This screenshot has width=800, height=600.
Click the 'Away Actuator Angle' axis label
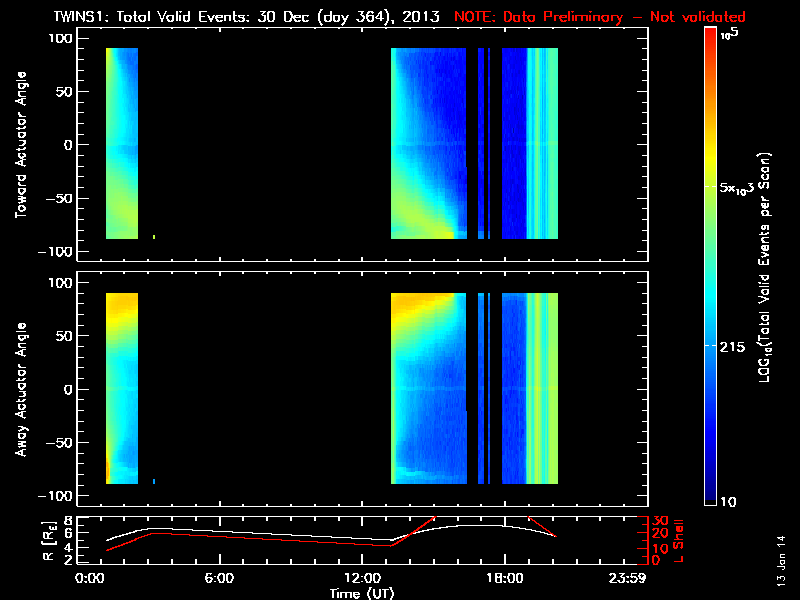click(x=20, y=390)
